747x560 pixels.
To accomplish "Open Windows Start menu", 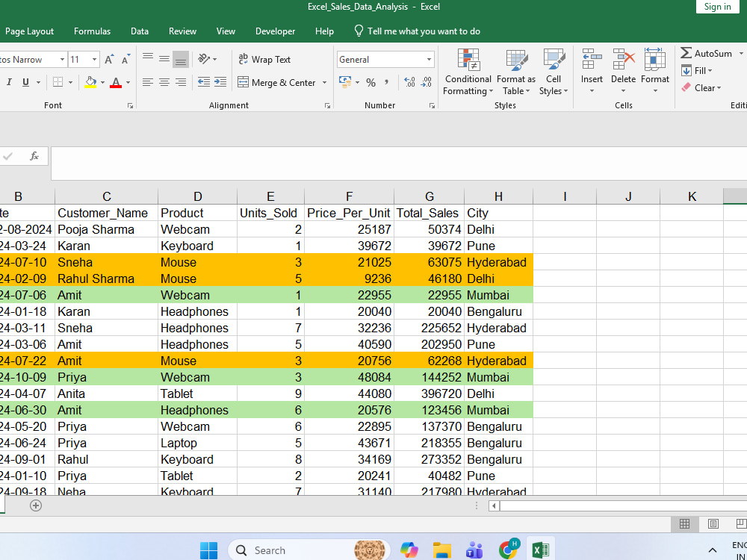I will pyautogui.click(x=208, y=550).
